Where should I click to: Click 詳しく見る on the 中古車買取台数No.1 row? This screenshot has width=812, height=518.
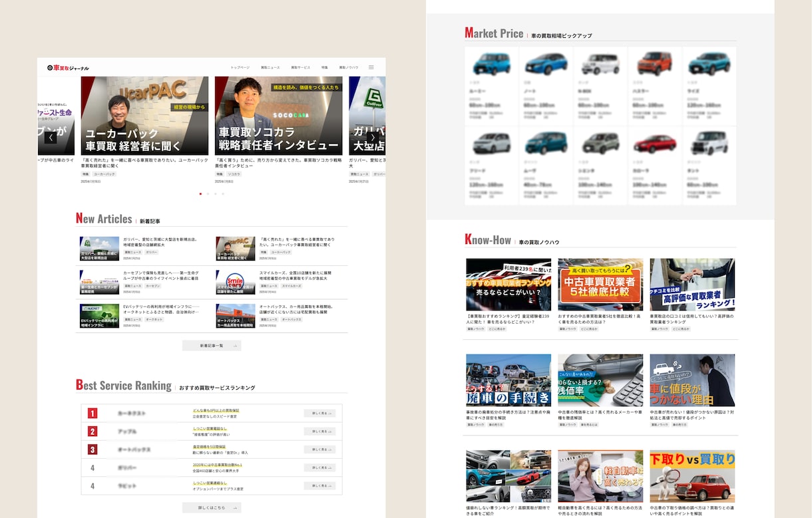tap(319, 467)
